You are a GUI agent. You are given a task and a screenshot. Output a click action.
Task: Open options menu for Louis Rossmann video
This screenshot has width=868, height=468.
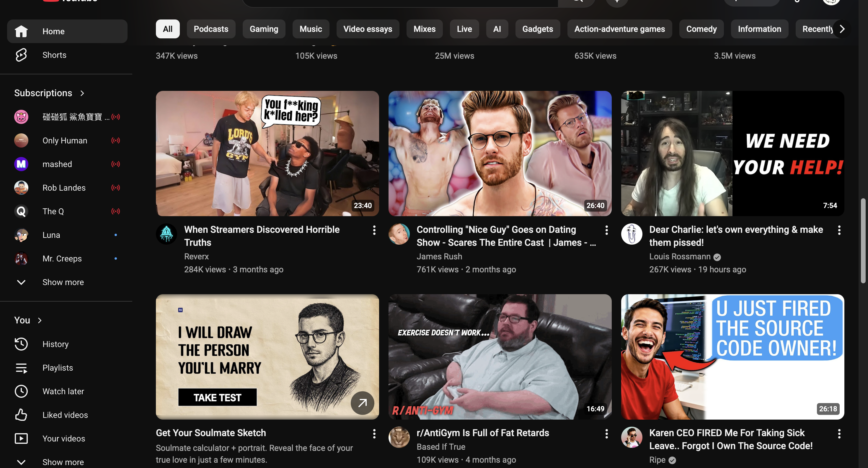coord(839,230)
